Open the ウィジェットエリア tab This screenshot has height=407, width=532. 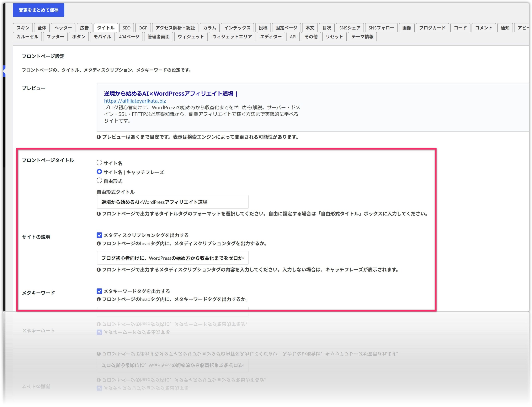[232, 37]
